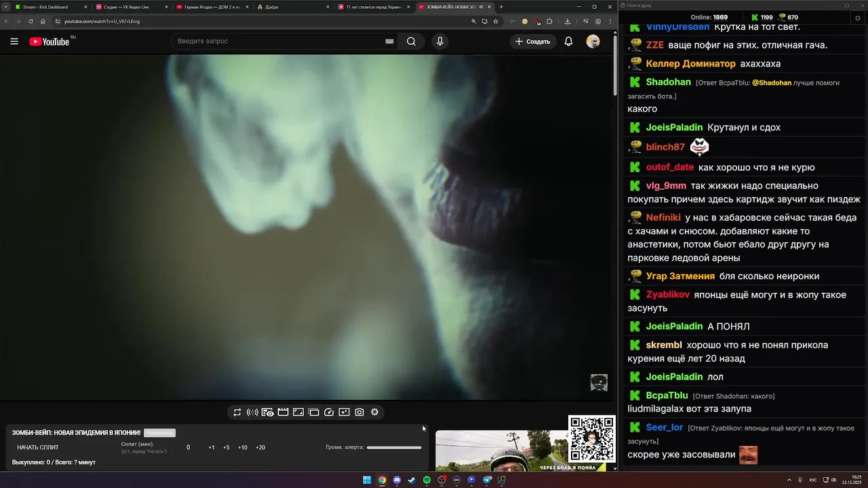
Task: Open a new browser tab
Action: pos(501,7)
